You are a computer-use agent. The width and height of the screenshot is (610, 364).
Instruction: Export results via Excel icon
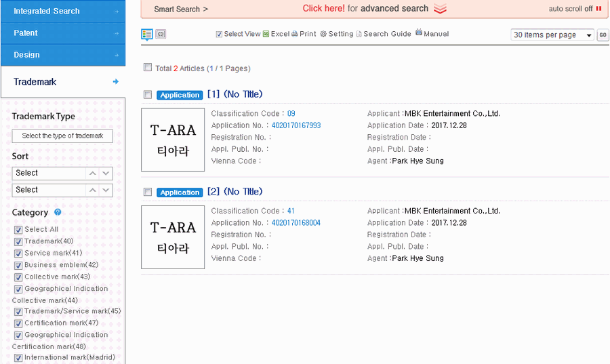point(266,34)
